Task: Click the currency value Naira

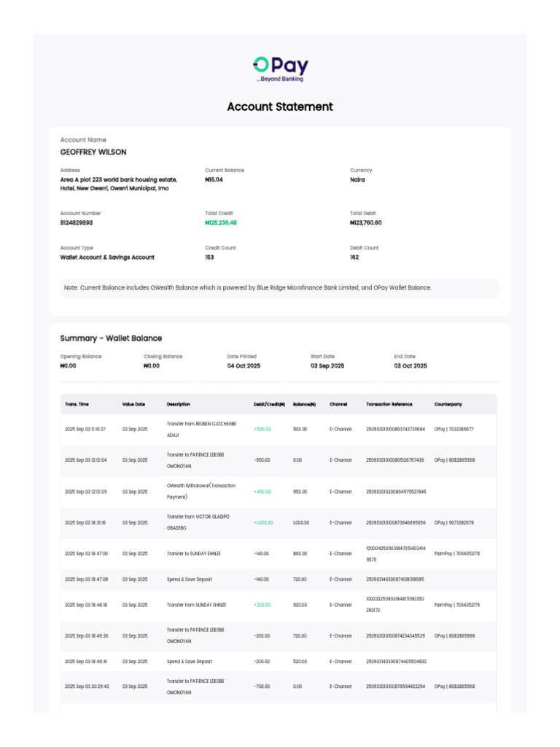Action: (x=357, y=179)
